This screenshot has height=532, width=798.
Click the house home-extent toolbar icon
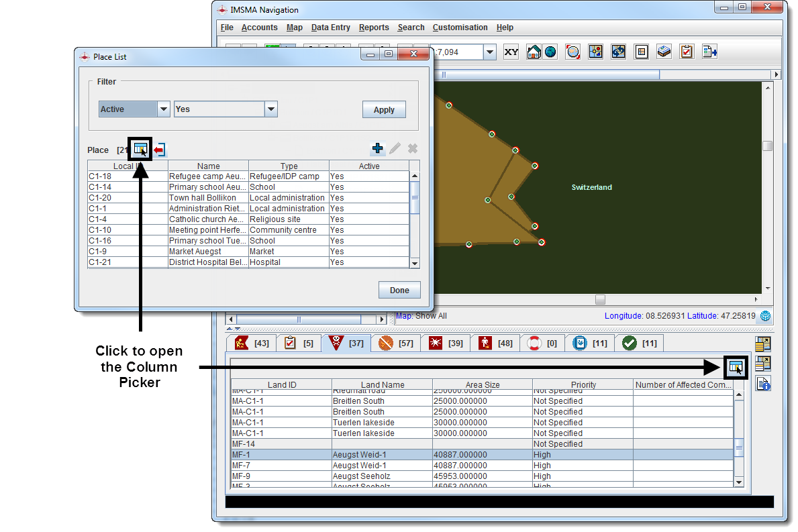coord(534,52)
